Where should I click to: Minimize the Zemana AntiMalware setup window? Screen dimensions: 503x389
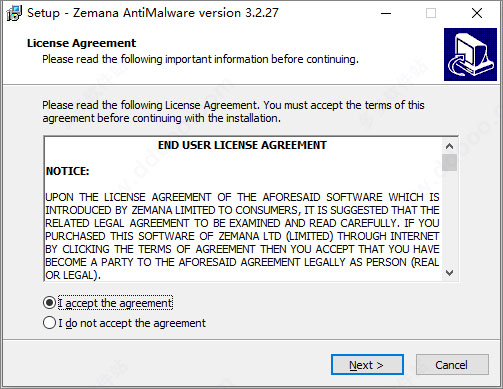pyautogui.click(x=386, y=13)
